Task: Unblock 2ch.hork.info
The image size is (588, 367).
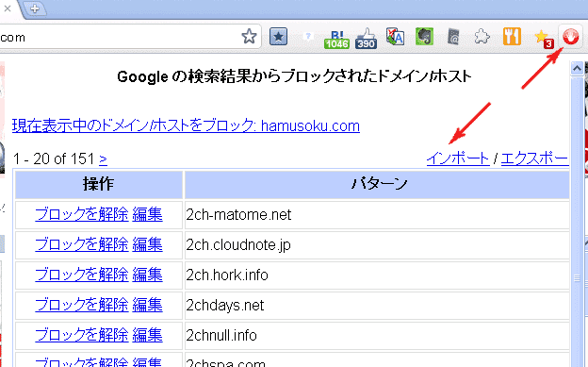Action: click(x=82, y=275)
